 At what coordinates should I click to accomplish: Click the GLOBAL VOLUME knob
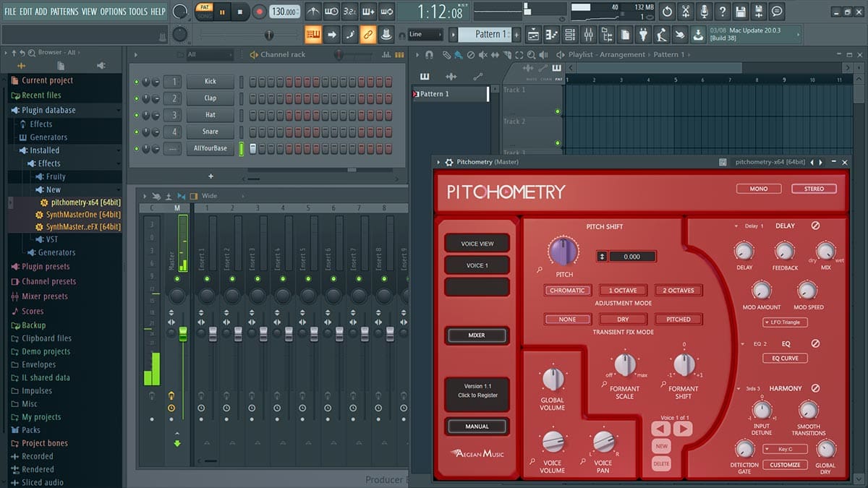click(553, 379)
